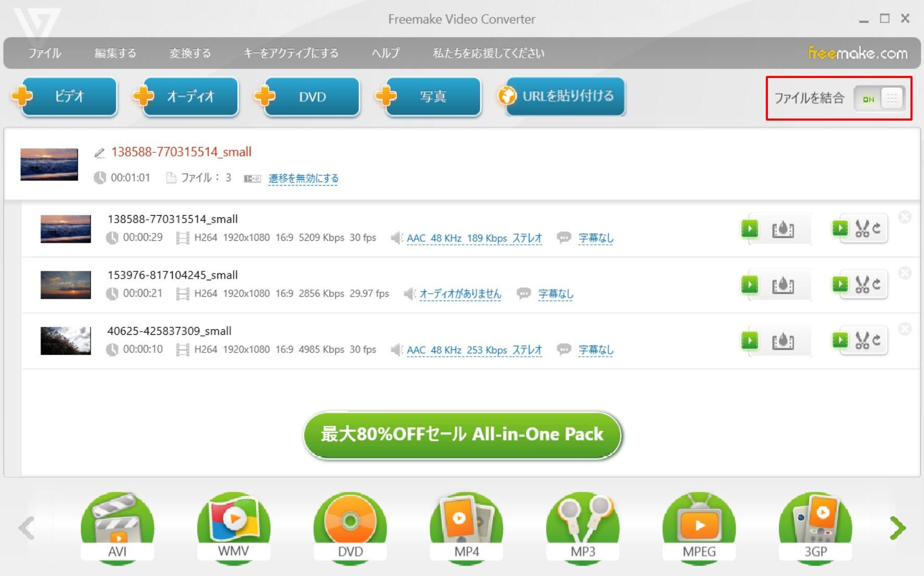The width and height of the screenshot is (924, 576).
Task: Click thumbnail of 40625-425837309_small clip
Action: pyautogui.click(x=66, y=341)
